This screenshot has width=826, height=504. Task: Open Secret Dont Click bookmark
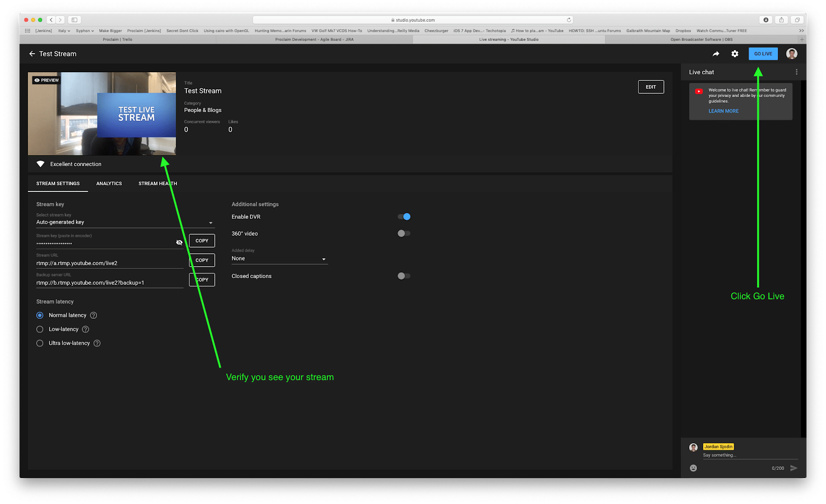coord(182,30)
